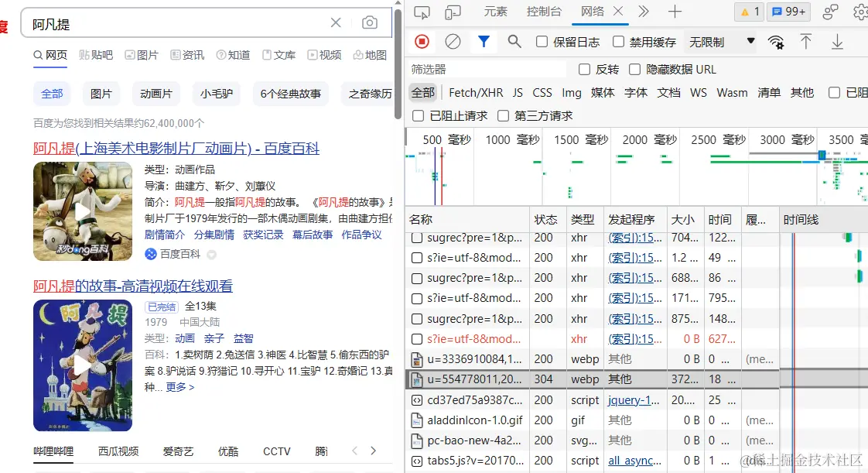Check the red s?ie=utf-8&mod request row
Viewport: 868px width, 473px height.
pos(417,339)
